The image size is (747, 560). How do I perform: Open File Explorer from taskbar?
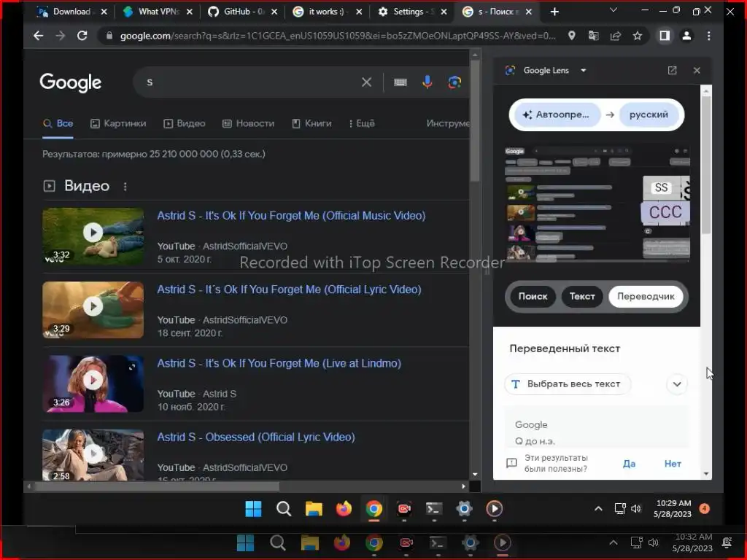[x=314, y=509]
